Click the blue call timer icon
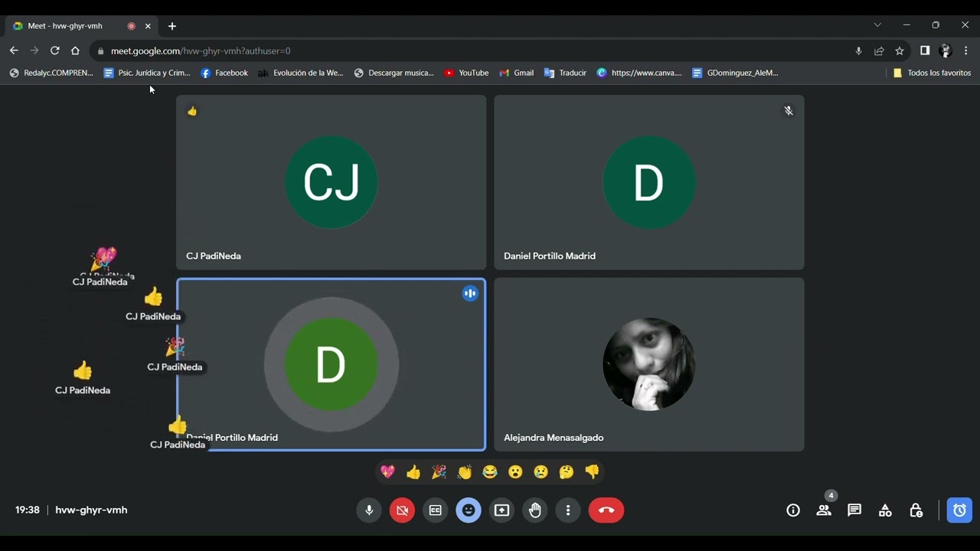 pyautogui.click(x=959, y=510)
